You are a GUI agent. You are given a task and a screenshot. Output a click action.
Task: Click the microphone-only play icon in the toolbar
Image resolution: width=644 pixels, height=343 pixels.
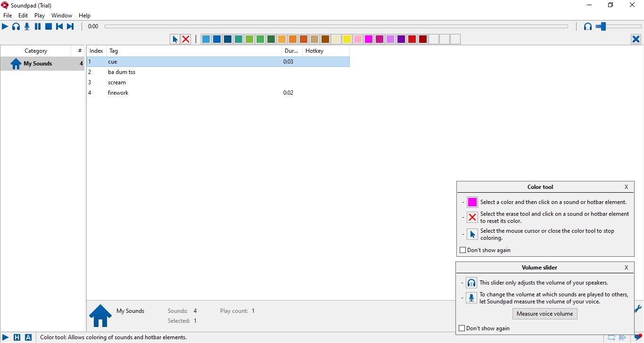coord(27,26)
